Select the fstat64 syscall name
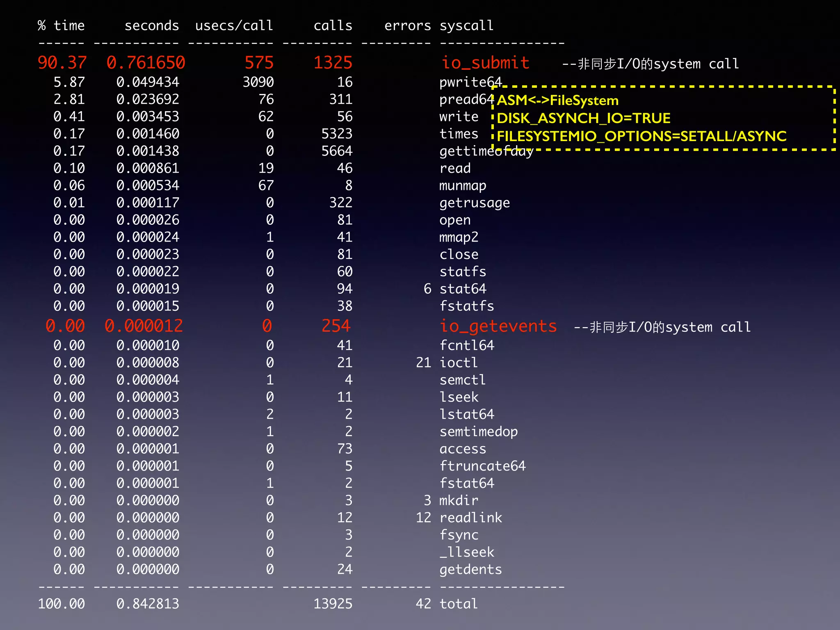The width and height of the screenshot is (840, 630). click(466, 483)
